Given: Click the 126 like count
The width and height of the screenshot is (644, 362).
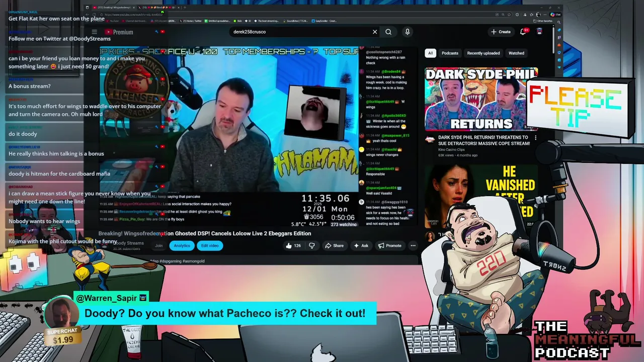Looking at the screenshot, I should (x=297, y=246).
